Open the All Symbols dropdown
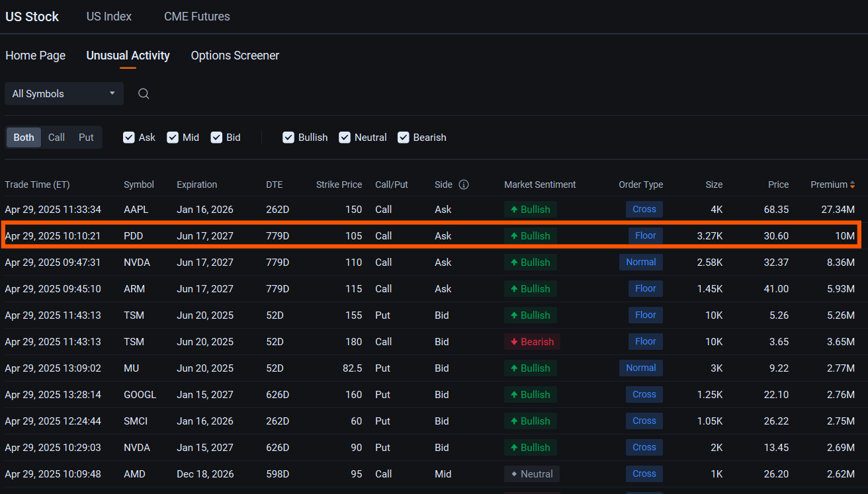Screen dimensions: 868x494 [64, 94]
